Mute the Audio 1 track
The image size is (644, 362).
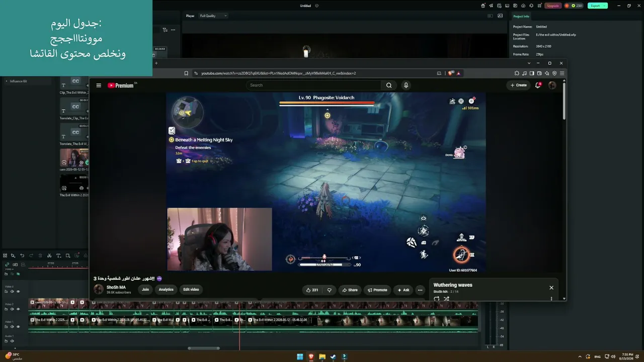click(12, 341)
